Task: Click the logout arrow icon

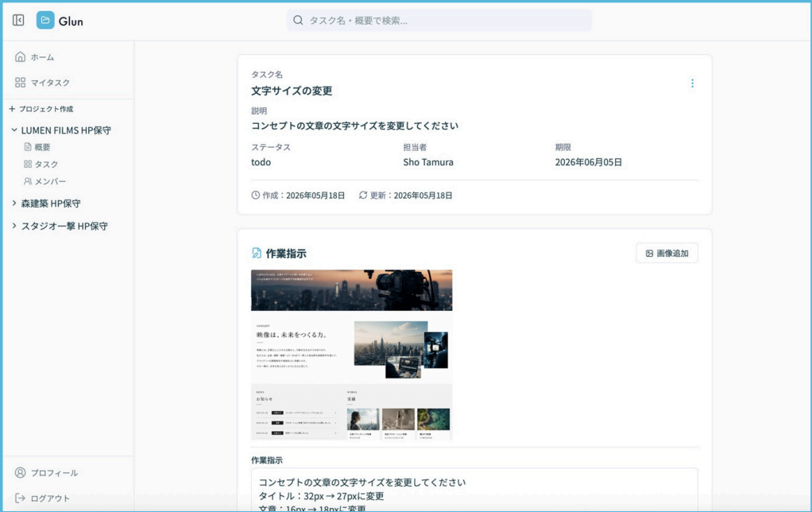Action: (20, 498)
